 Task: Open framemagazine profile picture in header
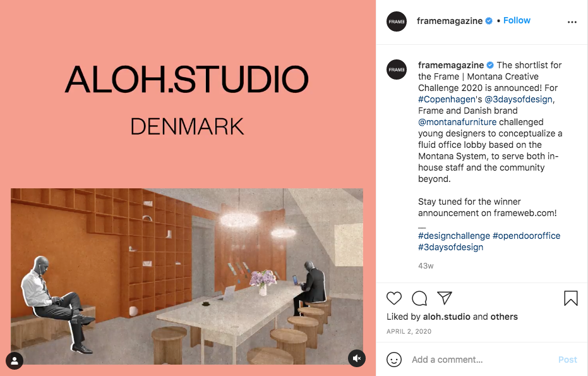pos(397,21)
